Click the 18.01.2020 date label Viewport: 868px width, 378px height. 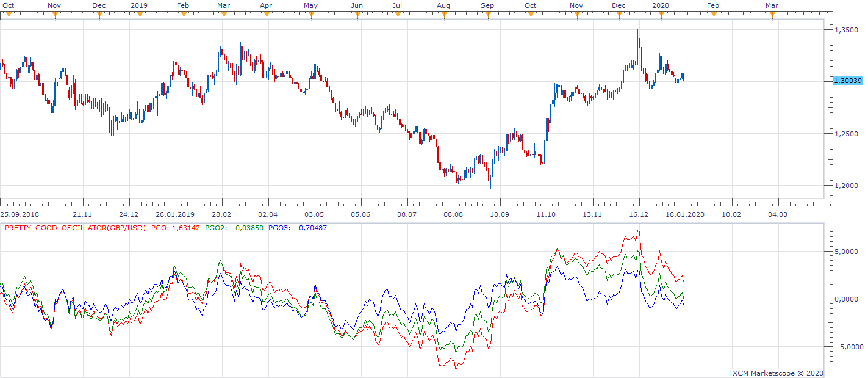685,214
